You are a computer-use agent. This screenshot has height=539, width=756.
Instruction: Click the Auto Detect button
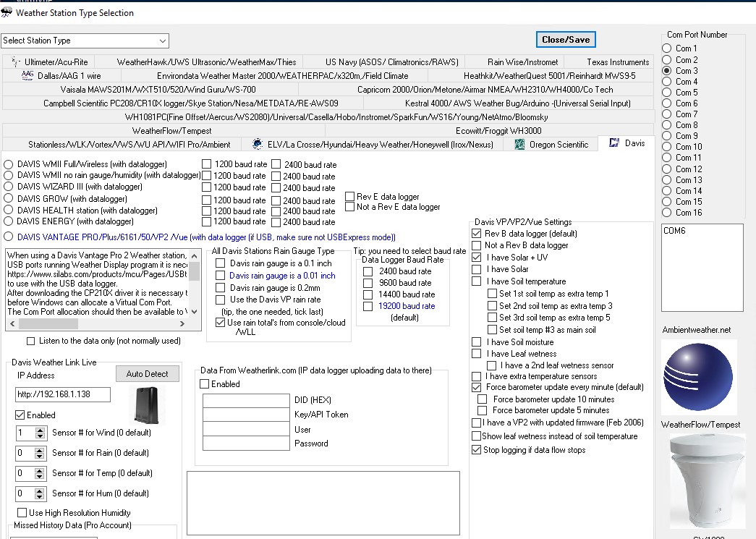[x=147, y=373]
